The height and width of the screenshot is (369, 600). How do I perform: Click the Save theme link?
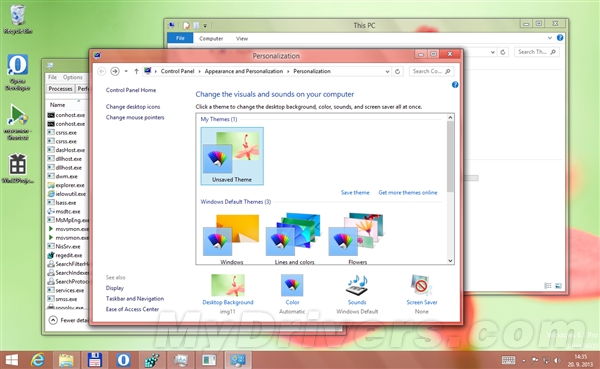pos(355,193)
